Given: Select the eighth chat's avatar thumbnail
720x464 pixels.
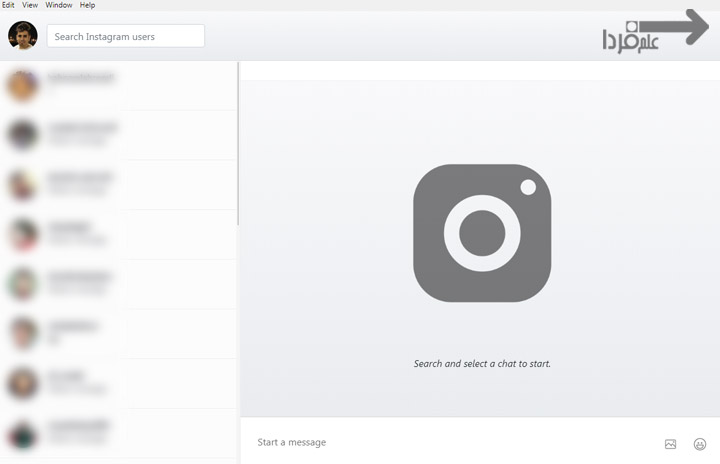Looking at the screenshot, I should point(22,432).
